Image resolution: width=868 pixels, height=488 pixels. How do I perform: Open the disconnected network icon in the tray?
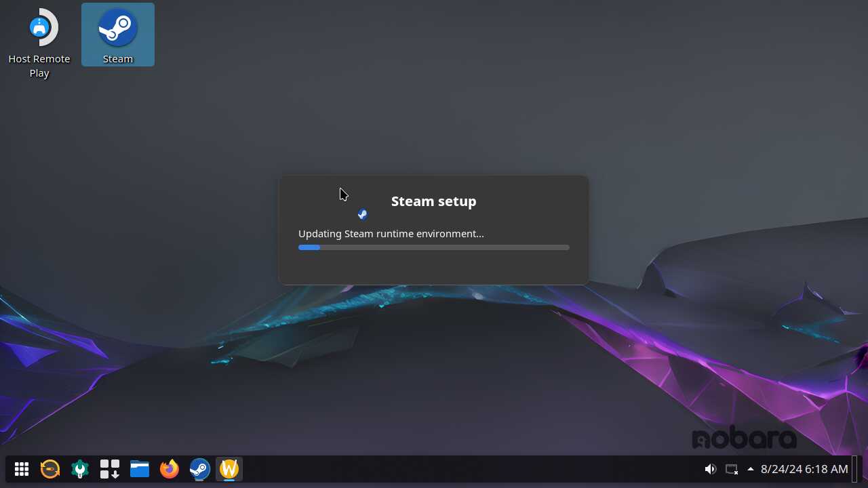(731, 469)
